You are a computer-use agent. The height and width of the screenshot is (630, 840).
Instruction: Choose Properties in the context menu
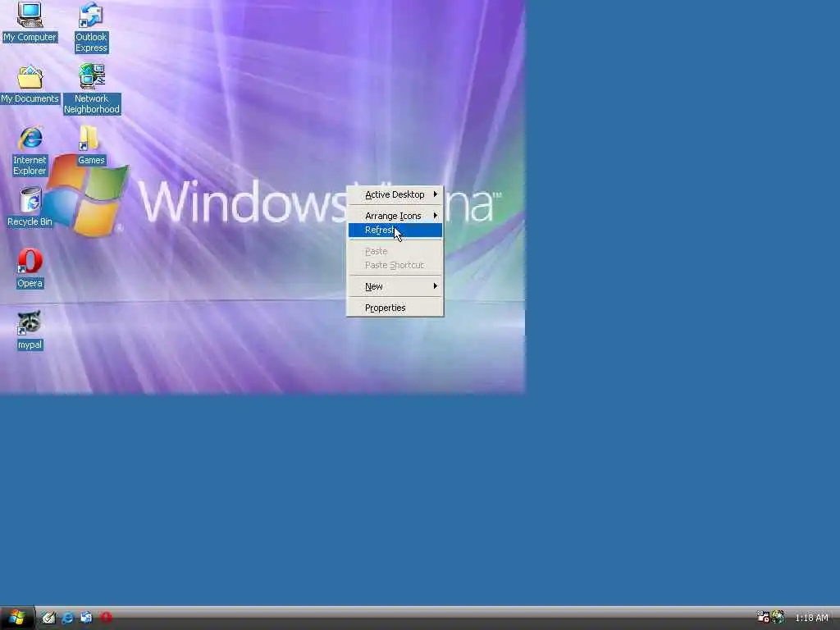tap(395, 308)
